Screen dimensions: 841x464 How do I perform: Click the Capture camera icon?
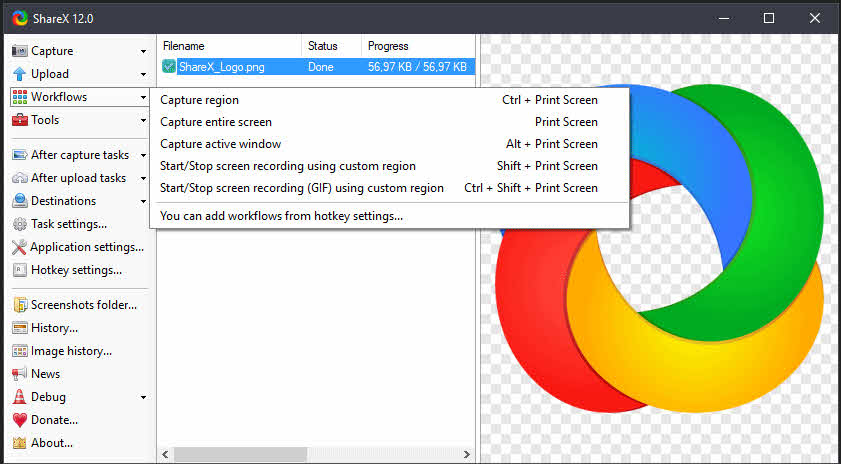click(x=19, y=51)
